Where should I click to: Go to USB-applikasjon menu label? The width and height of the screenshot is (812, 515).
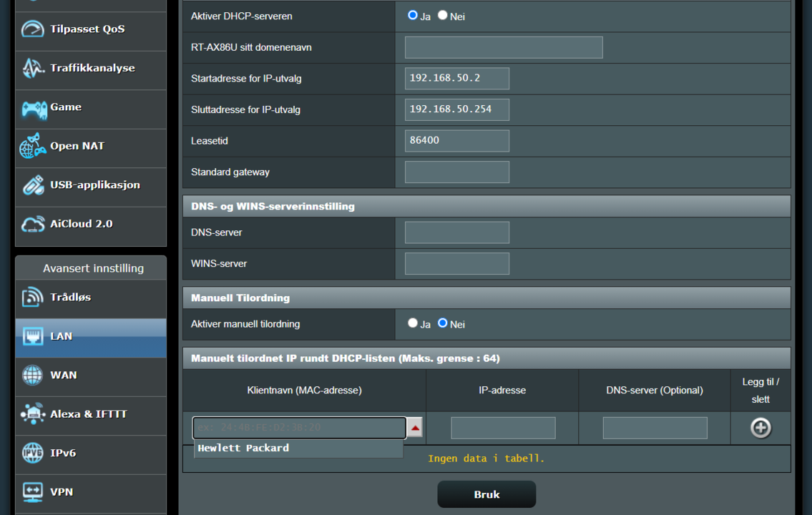pos(94,185)
